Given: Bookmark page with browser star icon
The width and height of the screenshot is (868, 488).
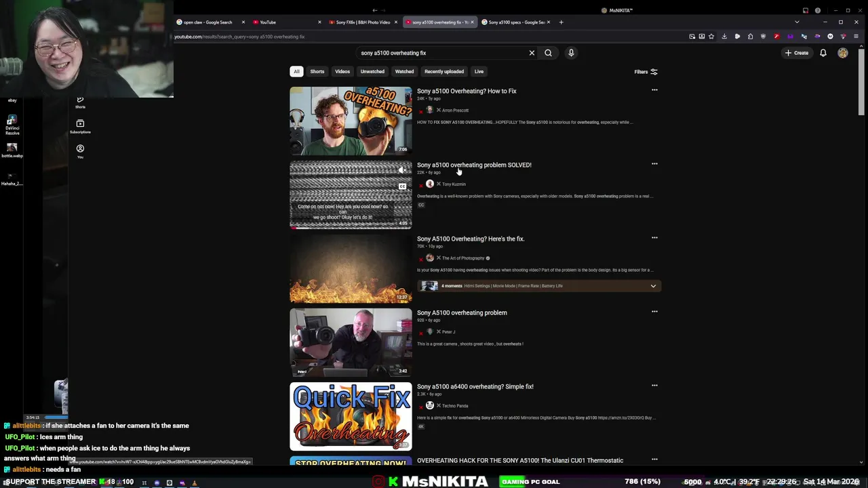Looking at the screenshot, I should pos(711,37).
